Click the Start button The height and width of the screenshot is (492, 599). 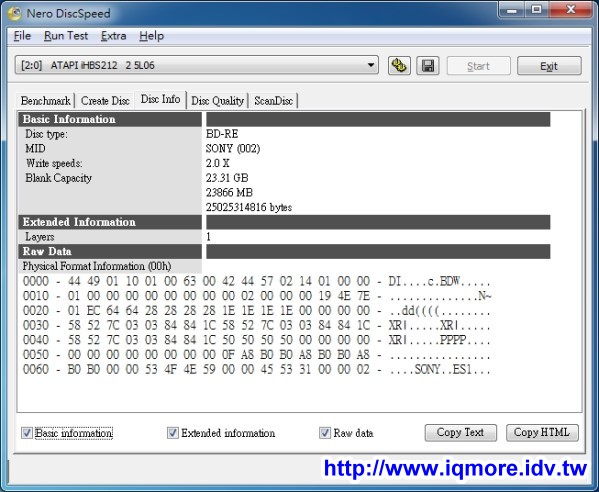pos(479,66)
